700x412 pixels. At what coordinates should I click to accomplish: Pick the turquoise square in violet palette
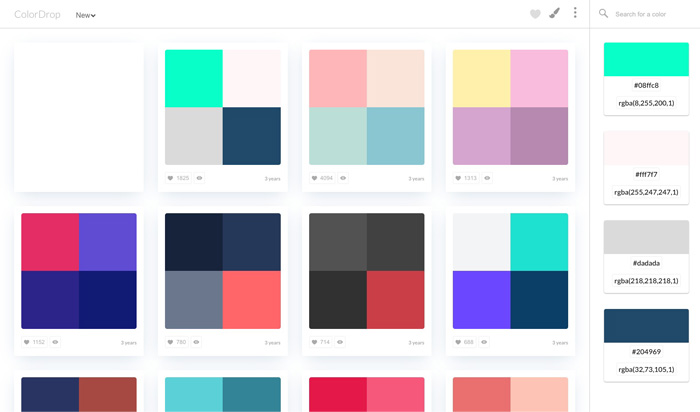(x=539, y=242)
